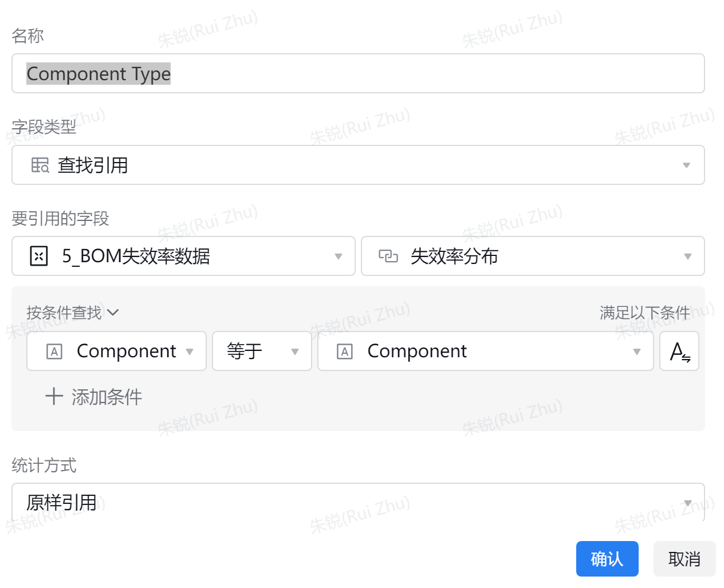724x588 pixels.
Task: Open the 失效率分布 field dropdown
Action: [687, 256]
